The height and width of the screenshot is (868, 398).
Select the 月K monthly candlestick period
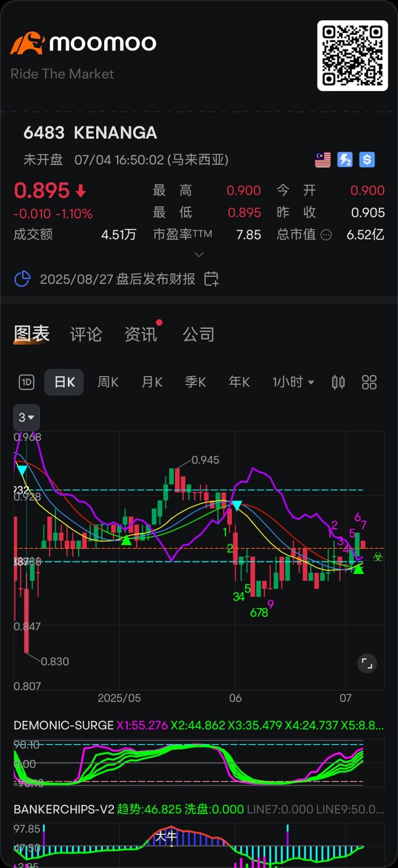pos(152,382)
